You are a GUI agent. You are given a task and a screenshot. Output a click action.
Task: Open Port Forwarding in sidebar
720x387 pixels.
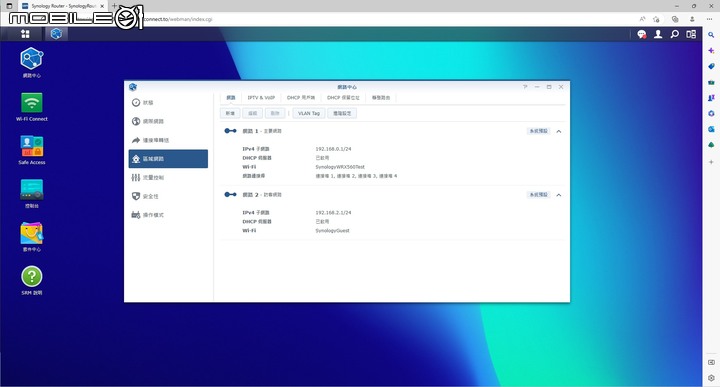(x=168, y=140)
